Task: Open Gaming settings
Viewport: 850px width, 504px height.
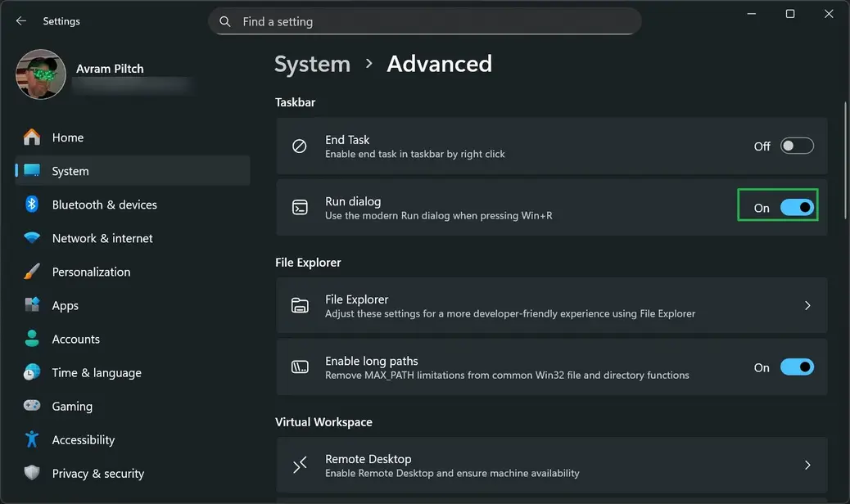Action: coord(72,406)
